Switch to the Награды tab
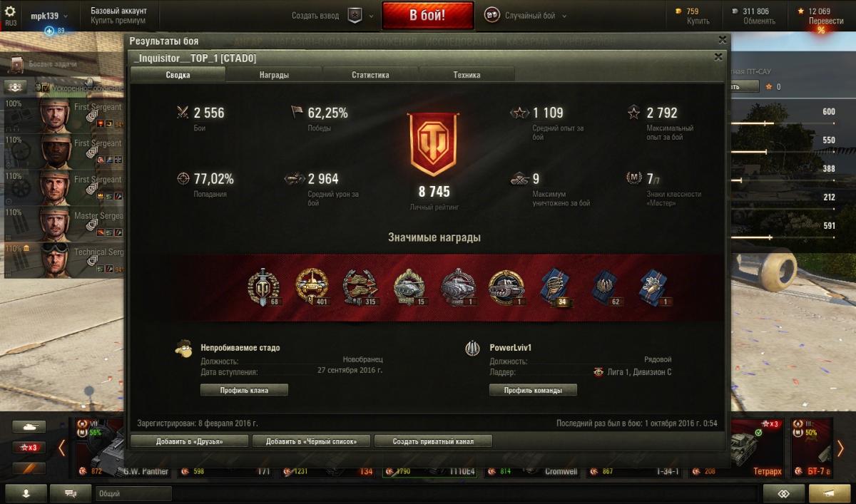The image size is (856, 504). click(x=275, y=75)
